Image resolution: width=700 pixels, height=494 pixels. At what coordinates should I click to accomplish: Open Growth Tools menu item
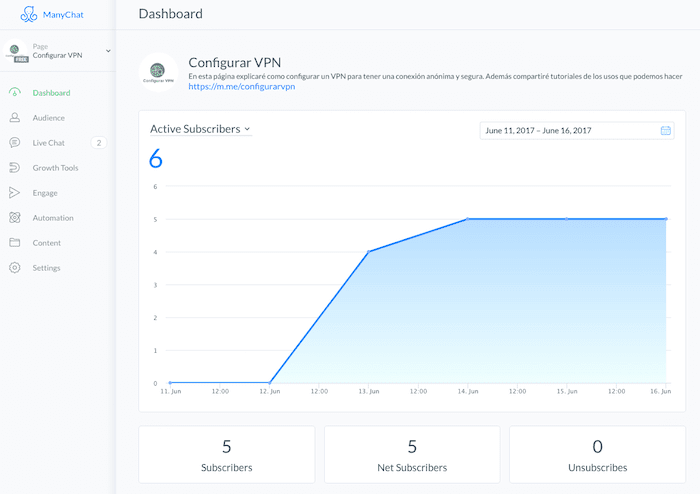click(55, 168)
